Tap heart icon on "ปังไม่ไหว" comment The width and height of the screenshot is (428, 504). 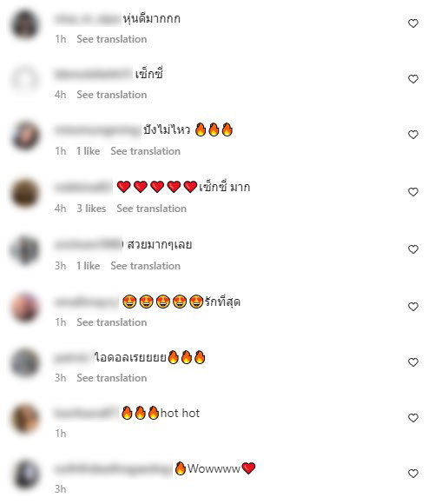click(x=413, y=135)
